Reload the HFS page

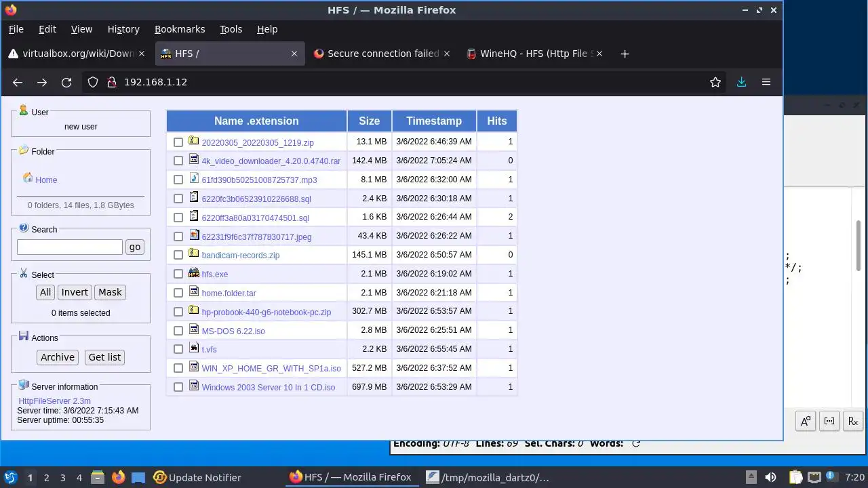point(66,82)
